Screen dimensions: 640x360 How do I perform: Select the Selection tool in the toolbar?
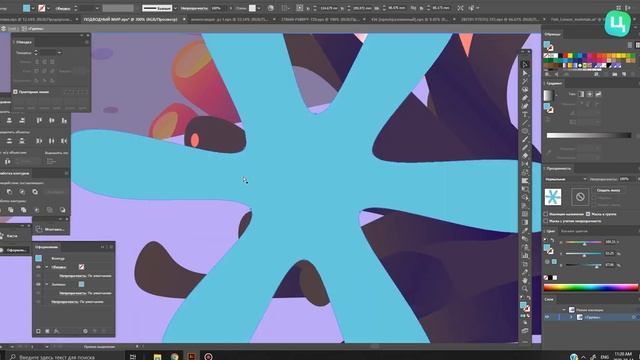pyautogui.click(x=525, y=64)
